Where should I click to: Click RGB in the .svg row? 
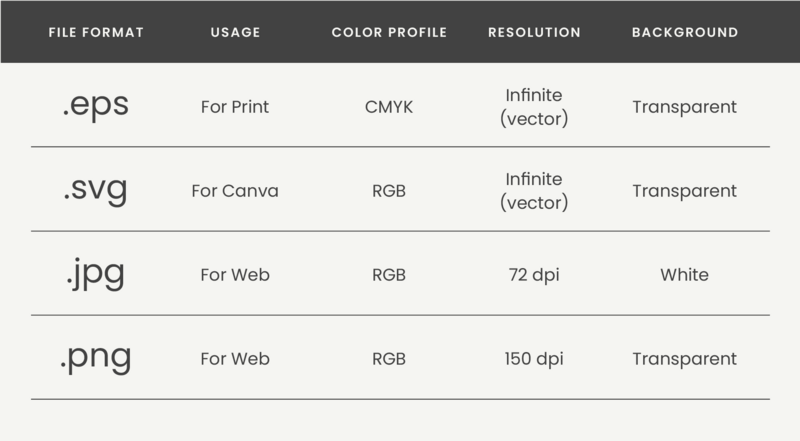click(x=389, y=191)
